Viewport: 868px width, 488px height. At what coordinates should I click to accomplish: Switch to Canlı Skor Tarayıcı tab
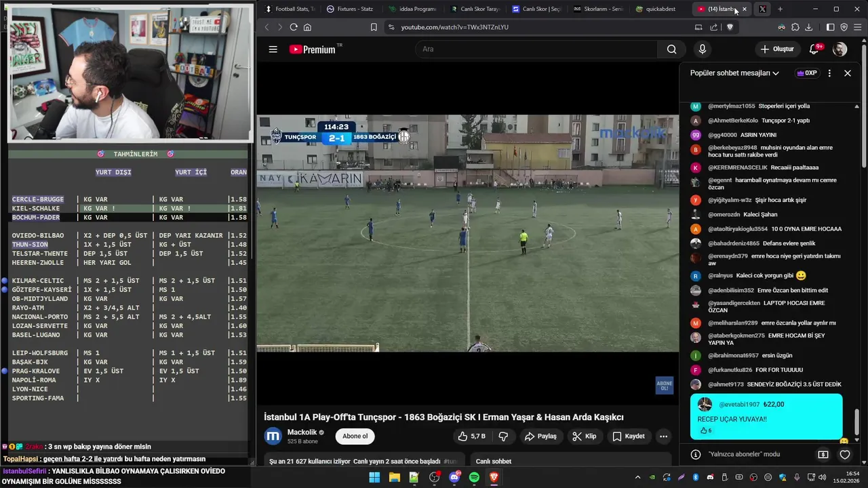[475, 9]
